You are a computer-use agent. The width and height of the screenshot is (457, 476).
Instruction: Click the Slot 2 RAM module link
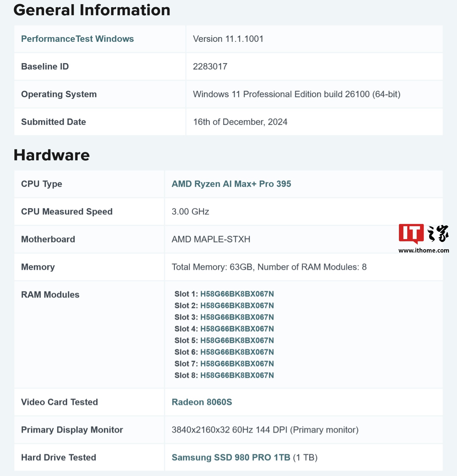point(237,305)
